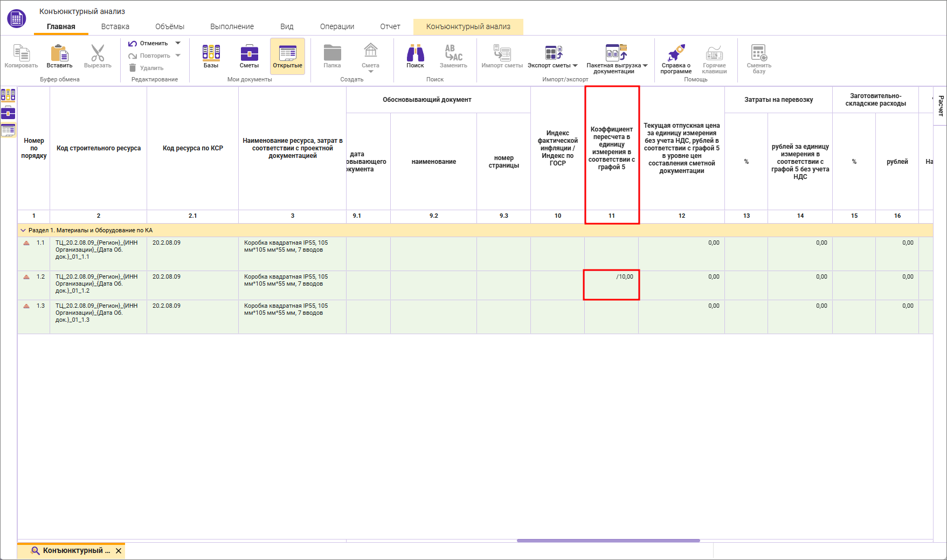Select the coefficient cell containing /10,00
Viewport: 947px width, 560px height.
(x=611, y=285)
